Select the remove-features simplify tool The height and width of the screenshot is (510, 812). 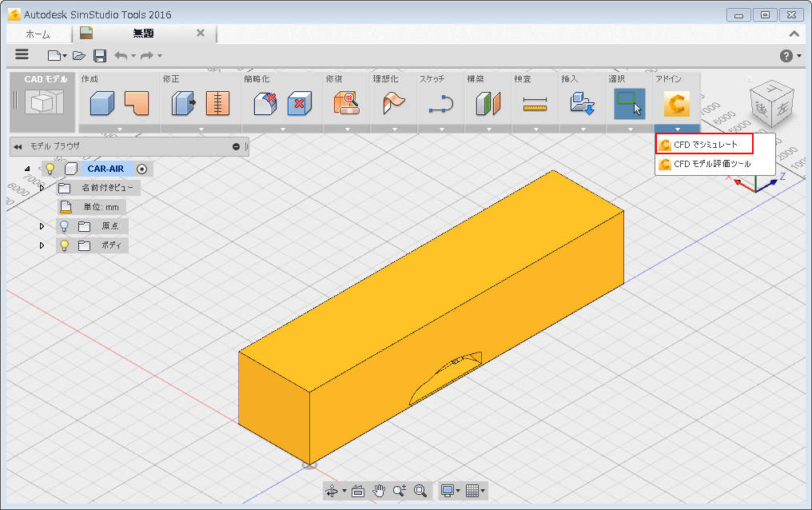pyautogui.click(x=265, y=103)
